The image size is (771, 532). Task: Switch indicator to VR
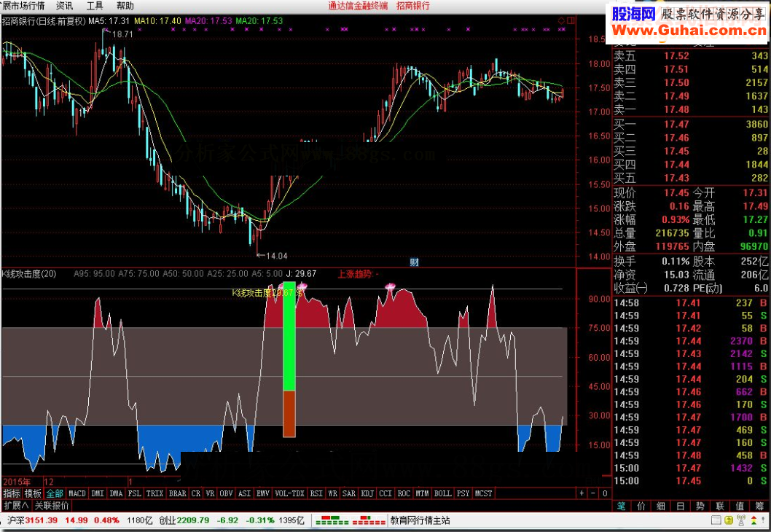[x=210, y=493]
